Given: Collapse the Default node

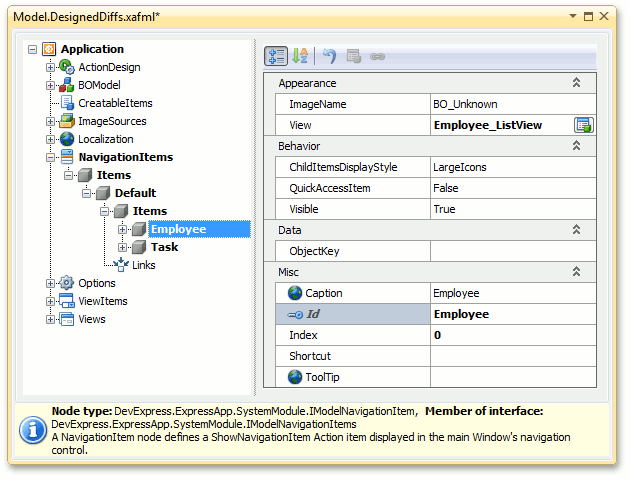Looking at the screenshot, I should pos(86,194).
